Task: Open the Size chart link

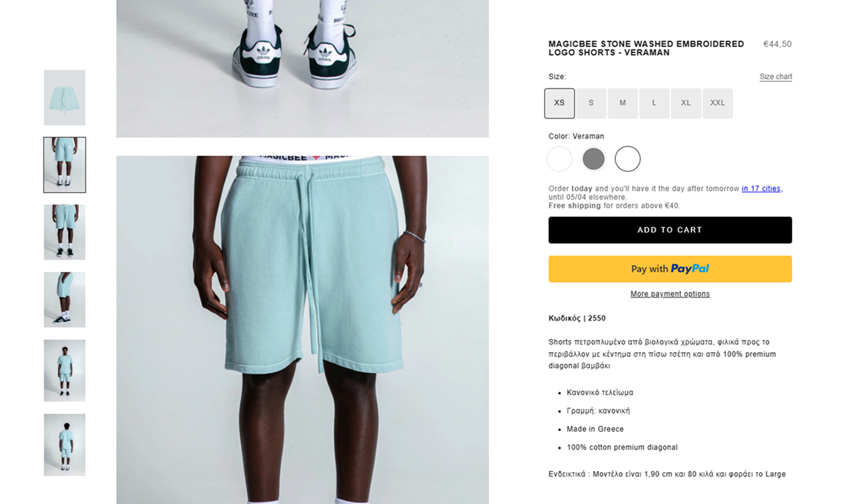Action: click(775, 77)
